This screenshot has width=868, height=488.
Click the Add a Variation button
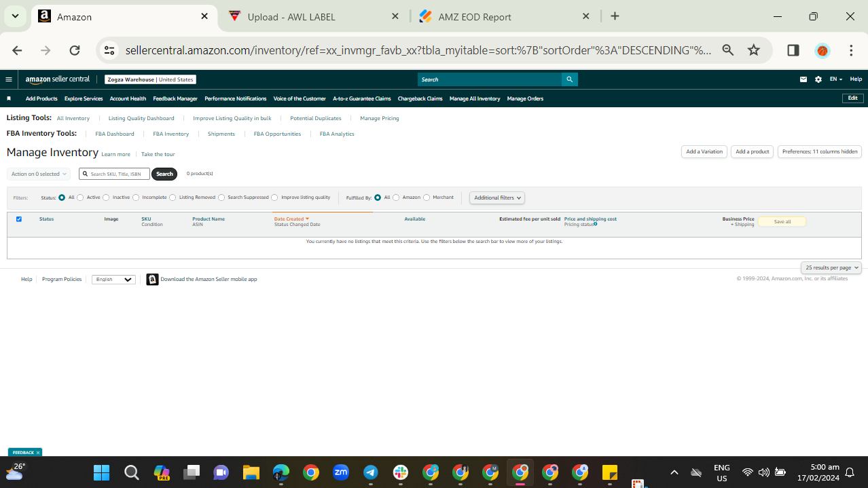(x=704, y=151)
